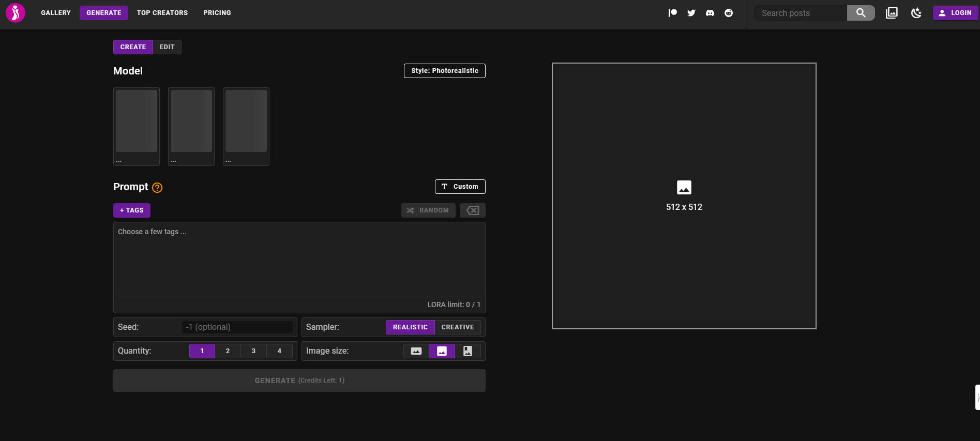The width and height of the screenshot is (980, 441).
Task: Clear the prompt with backspace icon
Action: [473, 210]
